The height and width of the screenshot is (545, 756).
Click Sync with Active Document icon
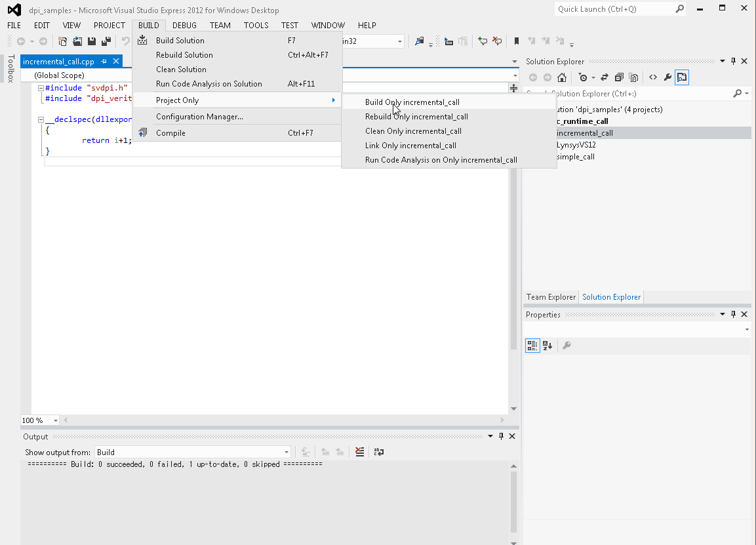click(x=604, y=77)
